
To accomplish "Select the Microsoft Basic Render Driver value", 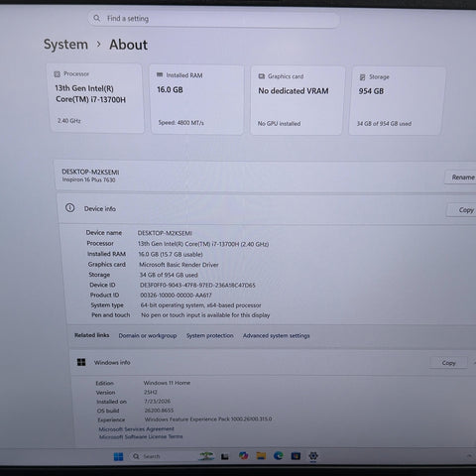I will point(178,265).
